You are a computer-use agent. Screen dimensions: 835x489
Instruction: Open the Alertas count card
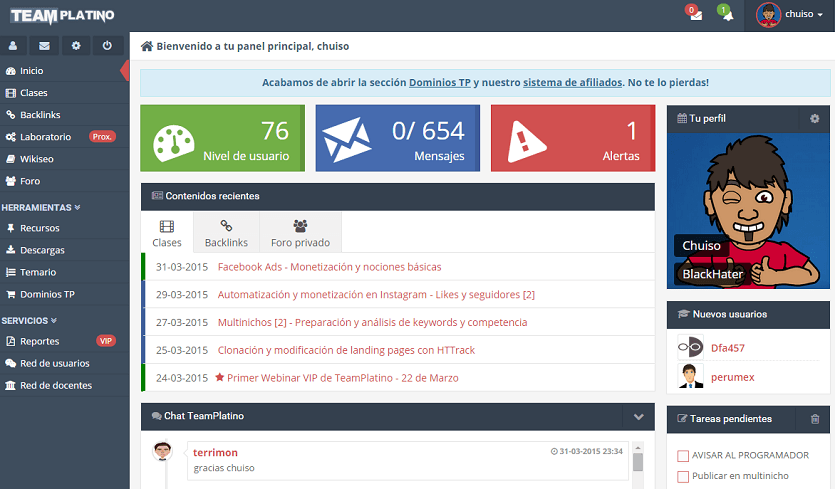pos(573,138)
